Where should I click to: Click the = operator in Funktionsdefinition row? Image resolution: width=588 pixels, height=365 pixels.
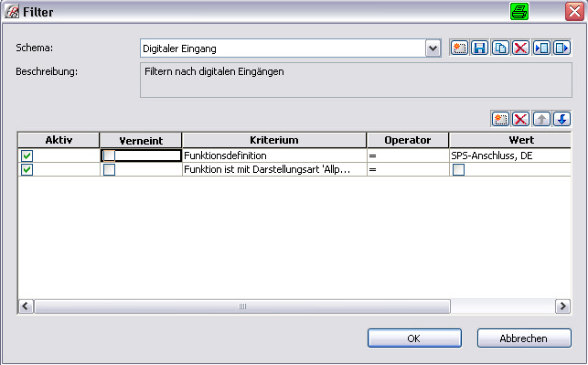[408, 156]
